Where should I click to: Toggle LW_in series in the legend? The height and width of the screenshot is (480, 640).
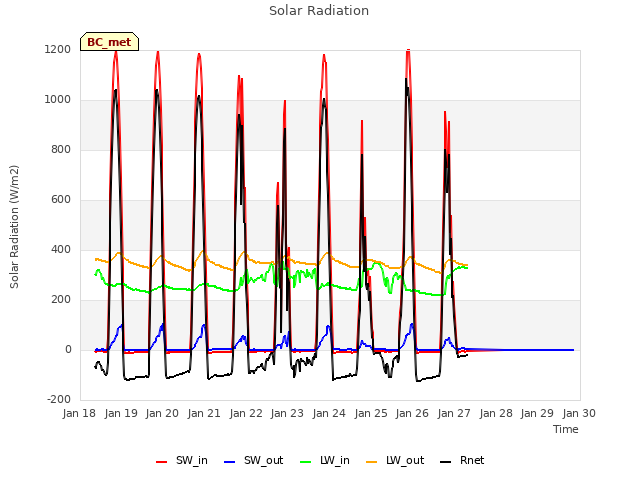tap(325, 460)
